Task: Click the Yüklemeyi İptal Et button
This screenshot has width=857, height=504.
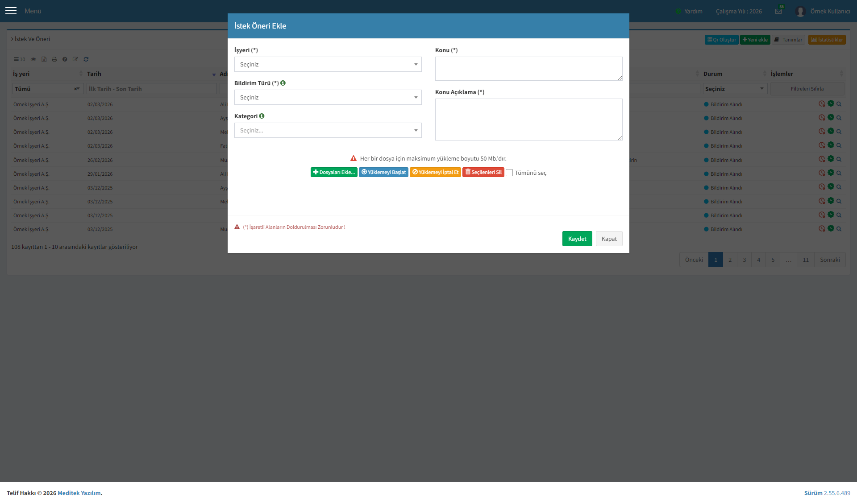Action: point(435,172)
